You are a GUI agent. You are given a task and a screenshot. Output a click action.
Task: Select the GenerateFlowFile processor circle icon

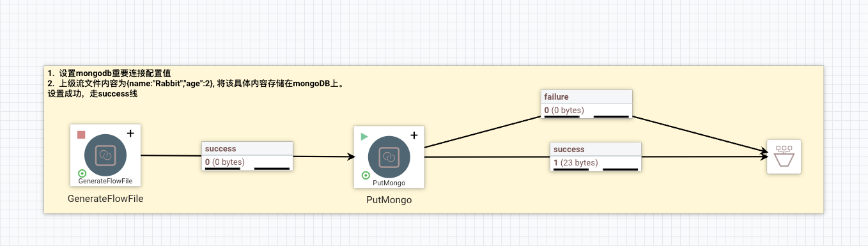[105, 155]
